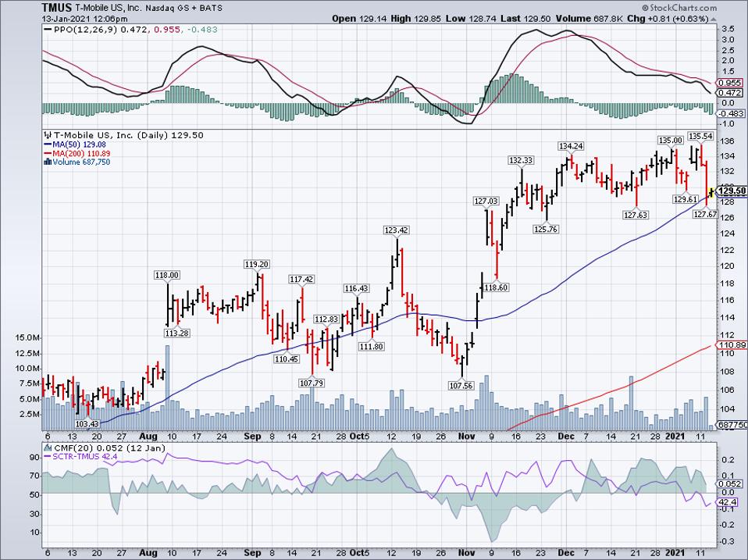Click the 0.955 marker on PPO right axis

pos(730,83)
